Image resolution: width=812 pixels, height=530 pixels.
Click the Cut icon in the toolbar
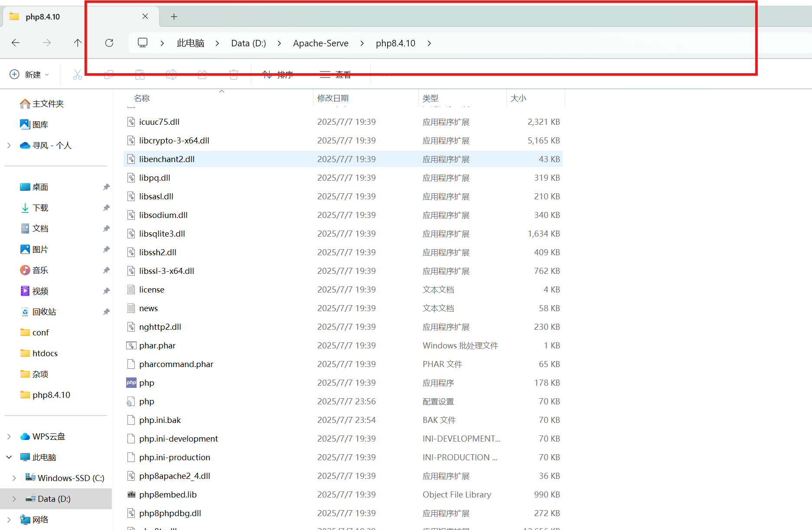click(78, 74)
